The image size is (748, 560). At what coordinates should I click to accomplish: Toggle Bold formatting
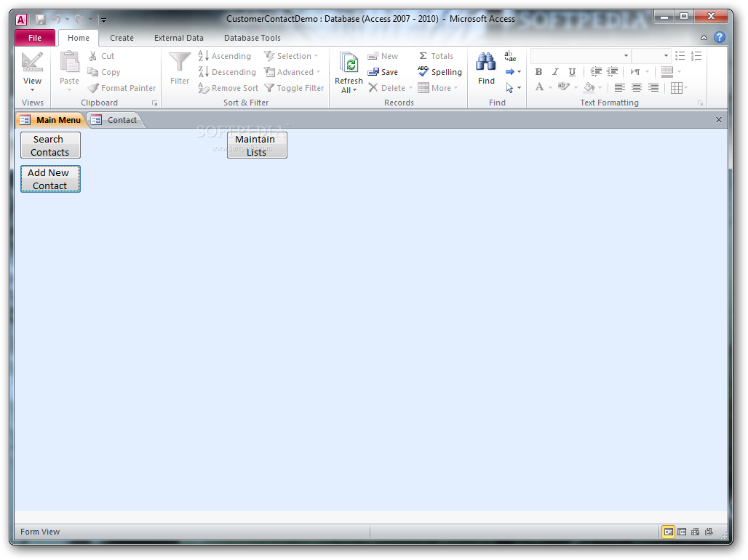click(538, 72)
